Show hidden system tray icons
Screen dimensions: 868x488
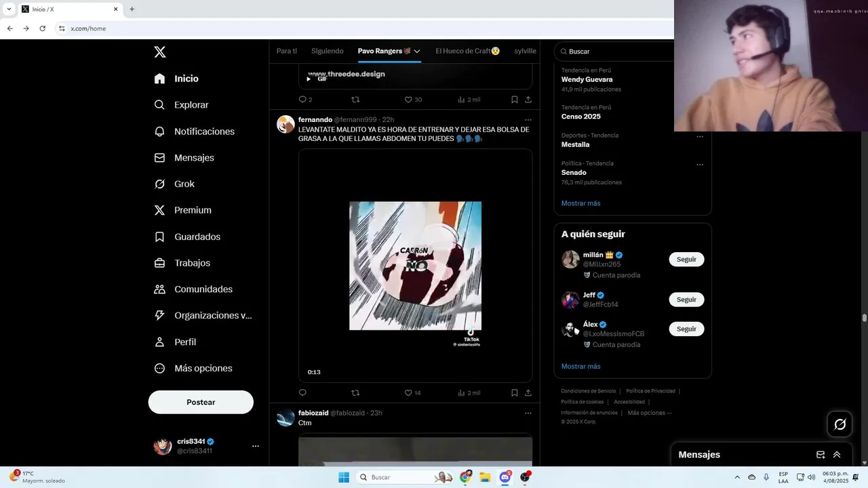point(737,477)
